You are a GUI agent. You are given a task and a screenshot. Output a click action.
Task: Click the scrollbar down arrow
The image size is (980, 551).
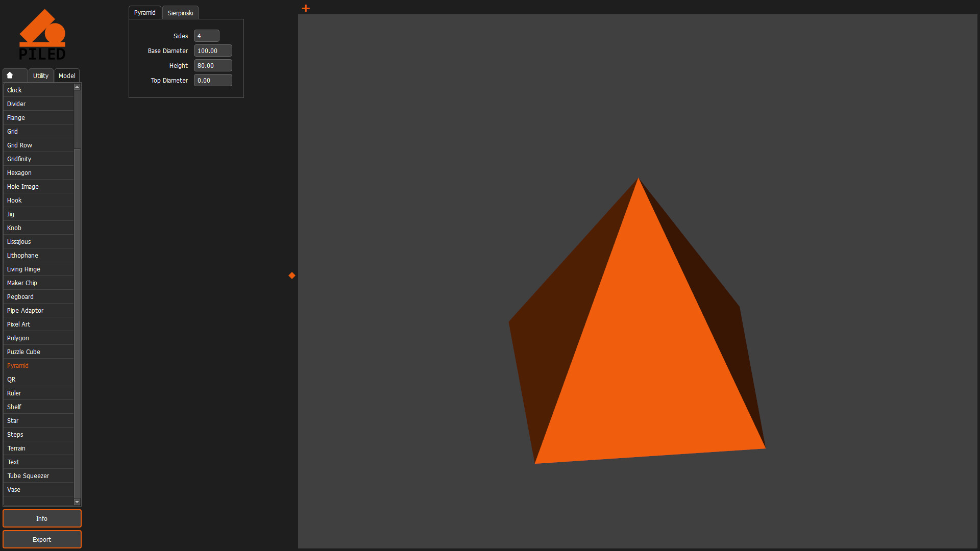coord(77,502)
